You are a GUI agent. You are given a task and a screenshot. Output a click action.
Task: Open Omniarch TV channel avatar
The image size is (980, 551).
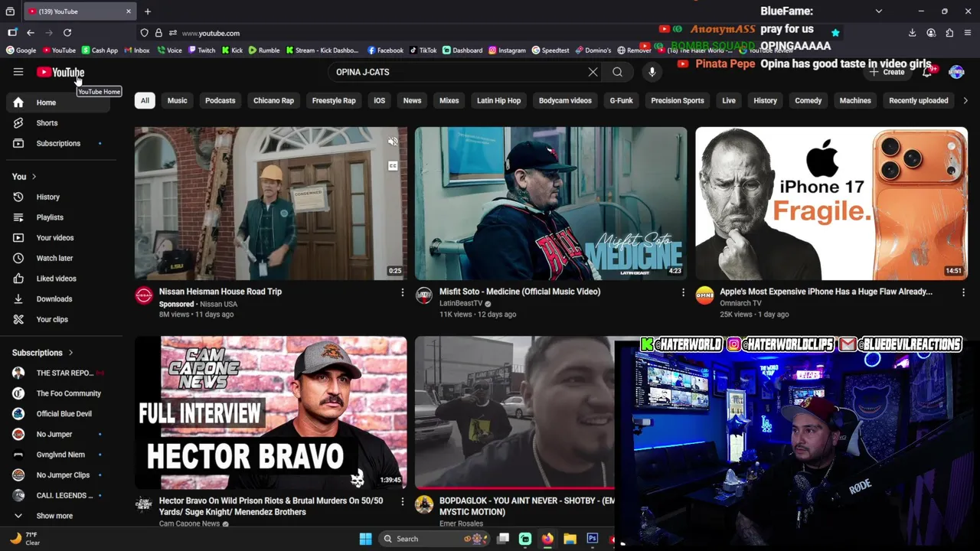point(704,295)
